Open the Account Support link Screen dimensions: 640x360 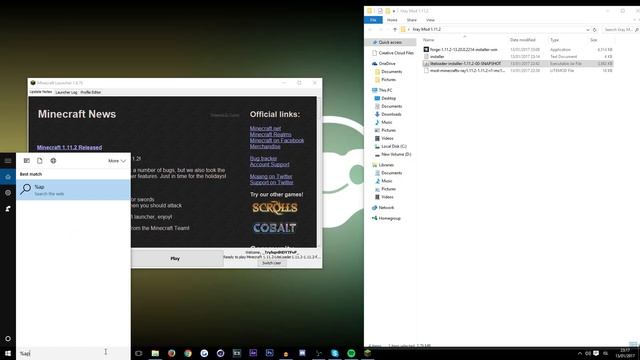pyautogui.click(x=269, y=164)
